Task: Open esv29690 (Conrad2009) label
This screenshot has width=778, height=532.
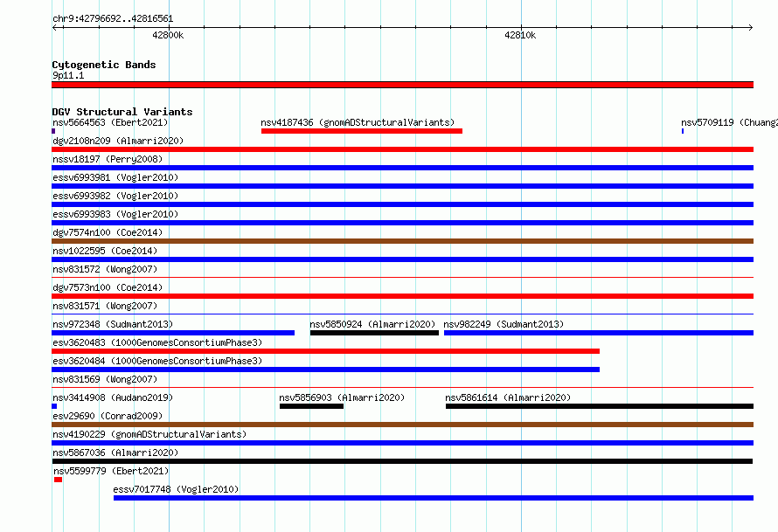Action: tap(108, 416)
